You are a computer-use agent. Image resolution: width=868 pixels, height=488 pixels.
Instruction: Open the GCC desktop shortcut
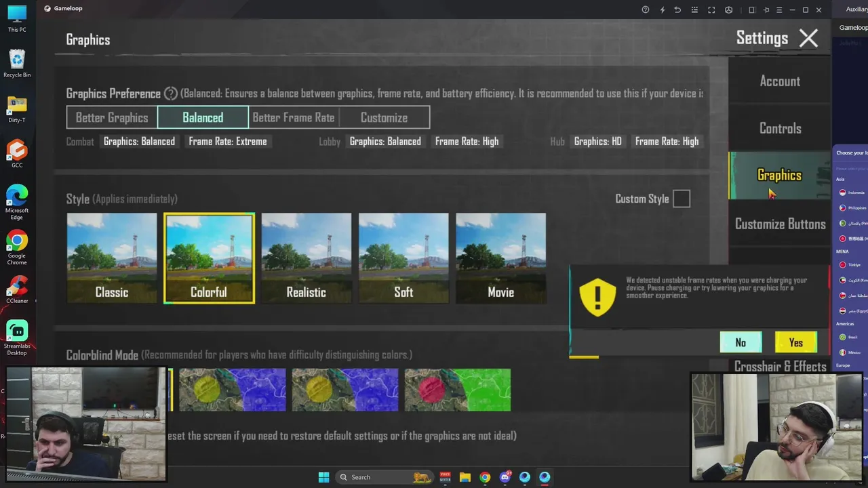[x=17, y=154]
